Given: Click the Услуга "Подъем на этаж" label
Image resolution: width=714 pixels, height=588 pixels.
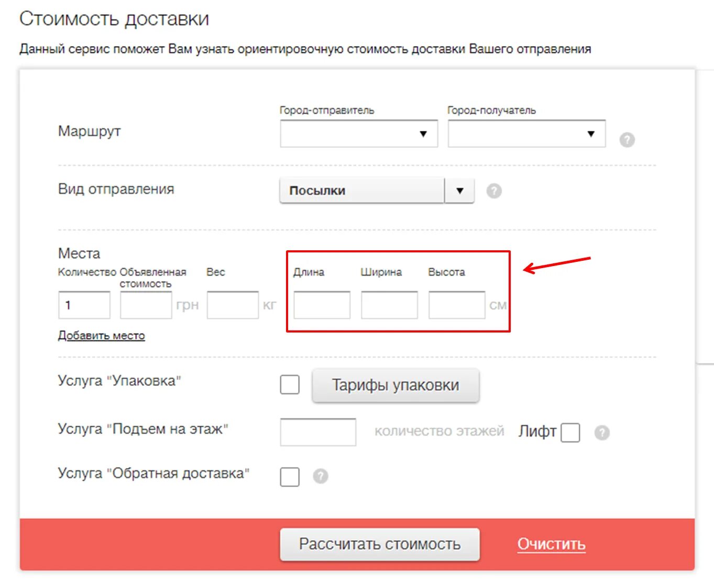Looking at the screenshot, I should pos(143,429).
